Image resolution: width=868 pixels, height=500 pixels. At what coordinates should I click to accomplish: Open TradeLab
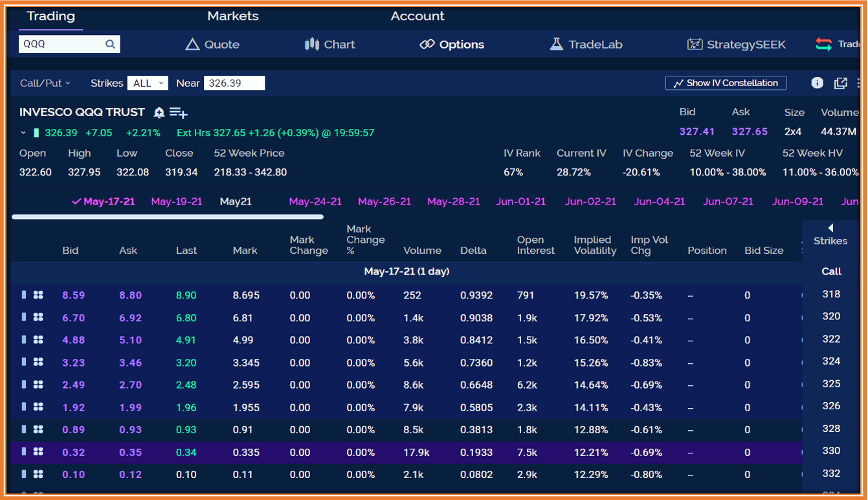point(585,44)
